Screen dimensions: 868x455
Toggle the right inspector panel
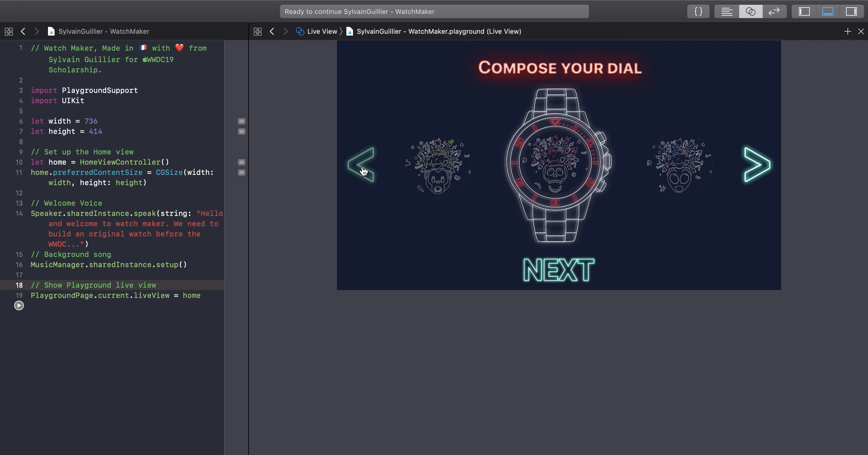point(851,11)
